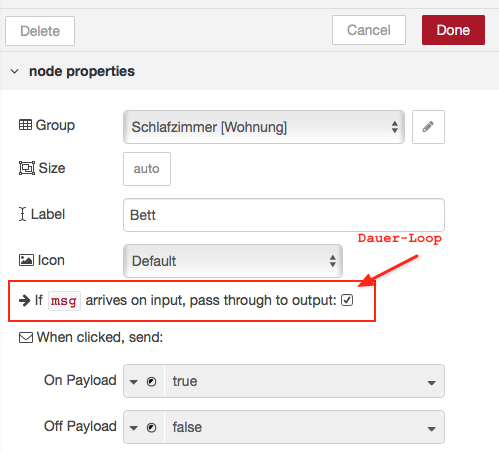This screenshot has width=499, height=453.
Task: Open On Payload type selector arrow
Action: tap(134, 382)
